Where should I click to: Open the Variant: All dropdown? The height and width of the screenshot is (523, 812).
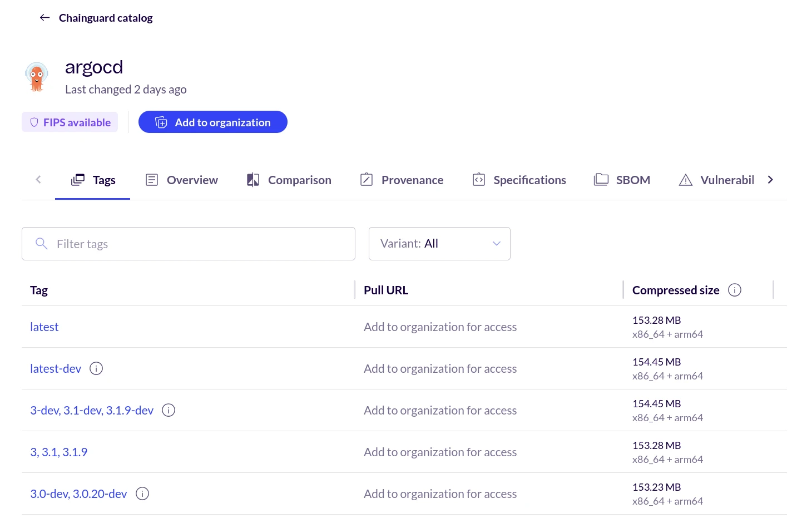(439, 243)
